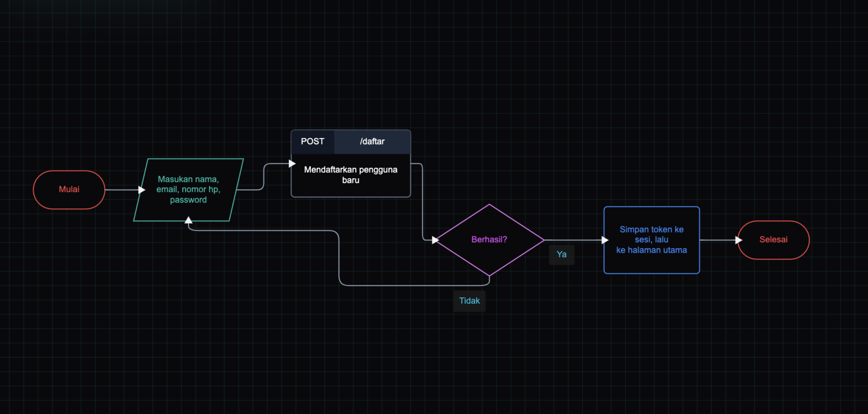Select the purple Berhasil? decision diamond
Screen dimensions: 868x414
pos(489,240)
